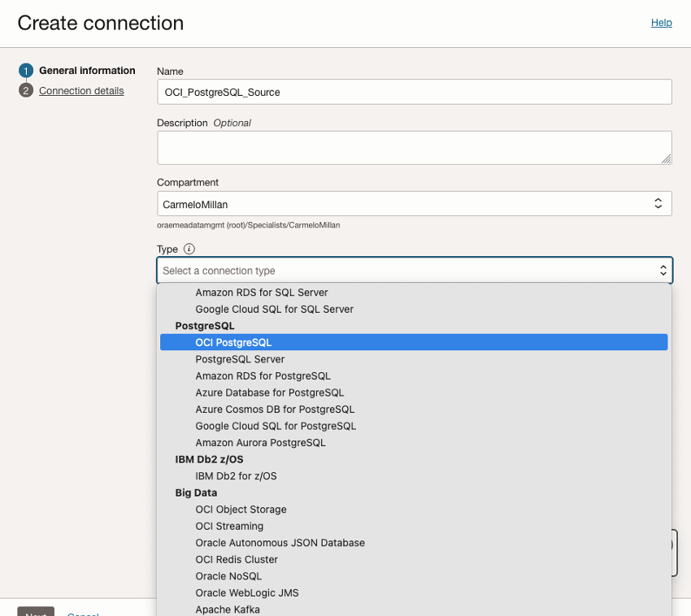Choose Azure Database for PostgreSQL

tap(269, 393)
